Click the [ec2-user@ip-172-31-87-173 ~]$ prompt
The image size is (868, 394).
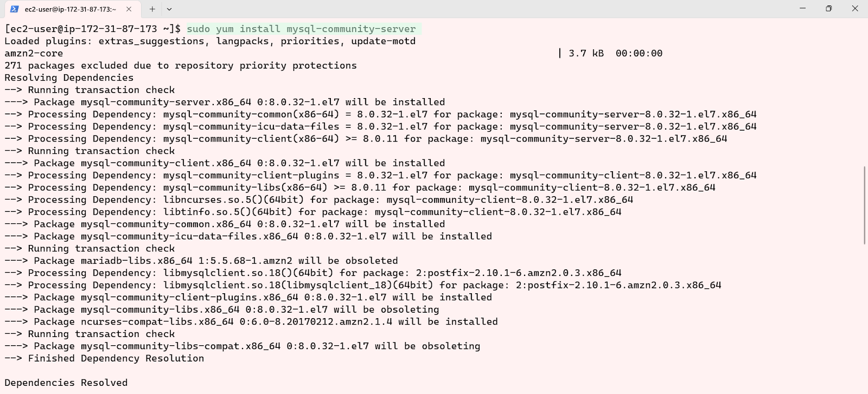(x=93, y=29)
